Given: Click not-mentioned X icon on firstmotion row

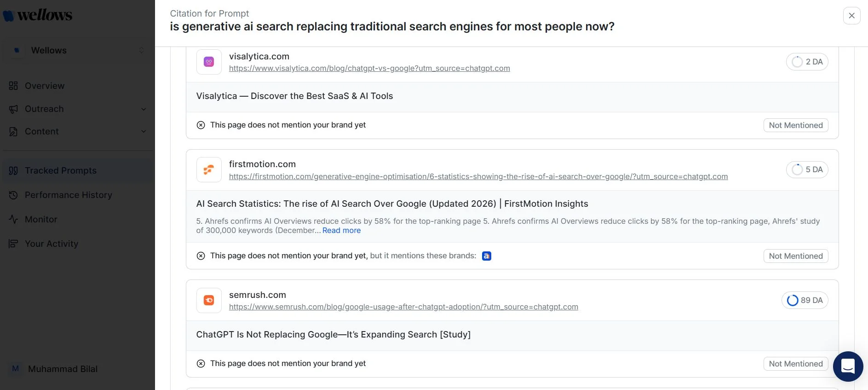Looking at the screenshot, I should pyautogui.click(x=201, y=256).
